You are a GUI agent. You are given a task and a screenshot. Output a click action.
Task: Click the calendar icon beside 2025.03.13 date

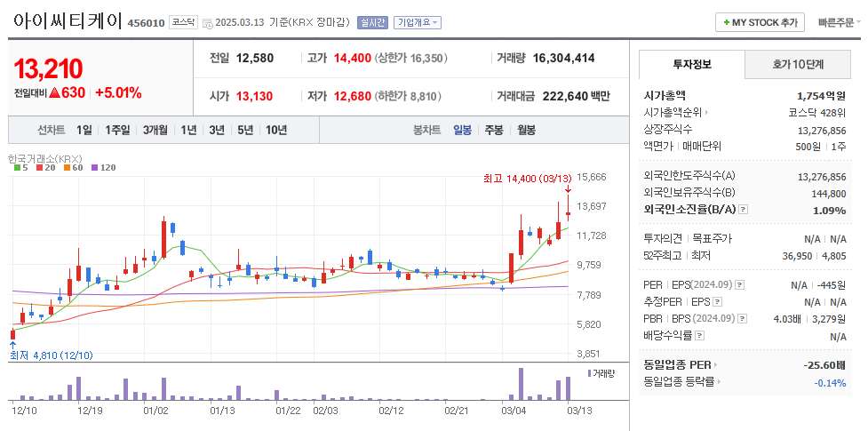tap(208, 23)
